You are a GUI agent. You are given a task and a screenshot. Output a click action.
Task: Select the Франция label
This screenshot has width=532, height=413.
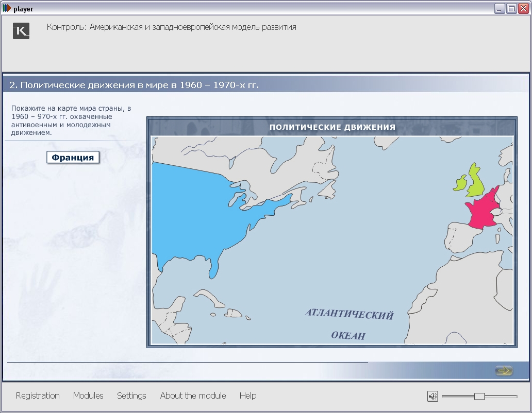[73, 158]
